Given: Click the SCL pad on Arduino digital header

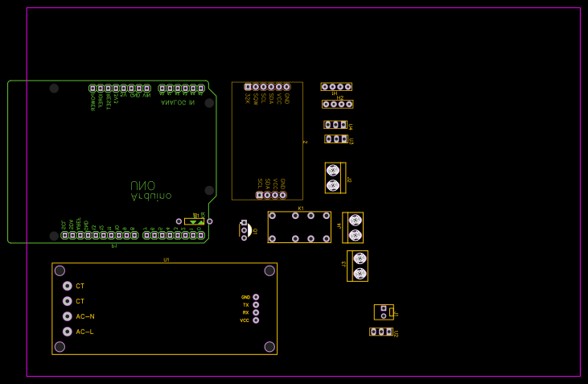Looking at the screenshot, I should point(64,235).
